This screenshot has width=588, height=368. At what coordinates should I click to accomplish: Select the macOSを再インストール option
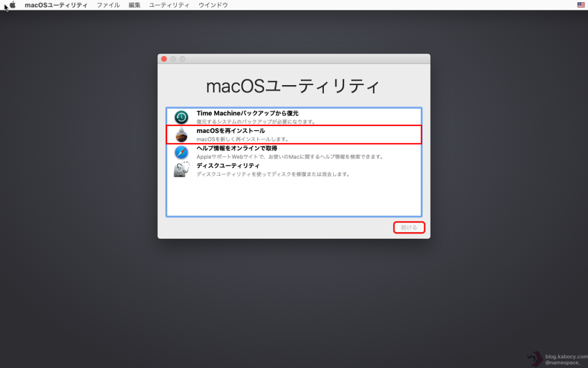[231, 131]
